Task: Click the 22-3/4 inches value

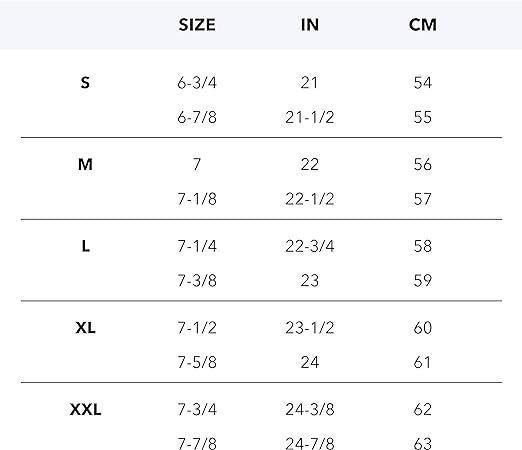Action: coord(310,247)
